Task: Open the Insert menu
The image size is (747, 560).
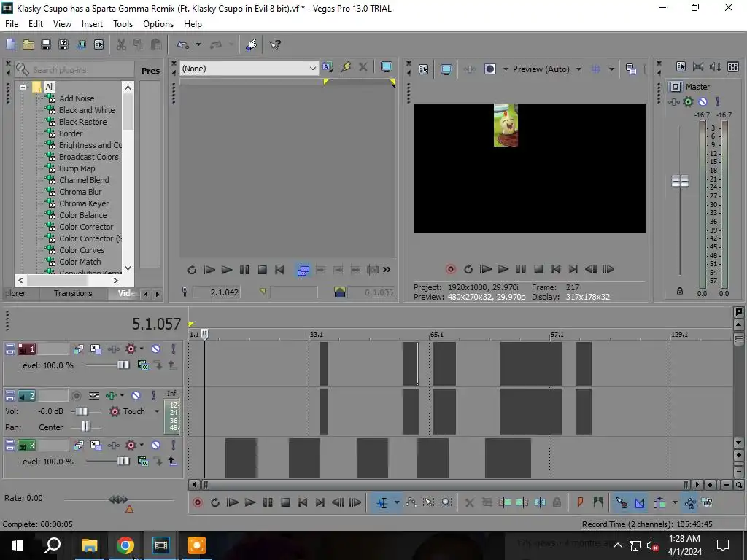Action: pyautogui.click(x=92, y=24)
